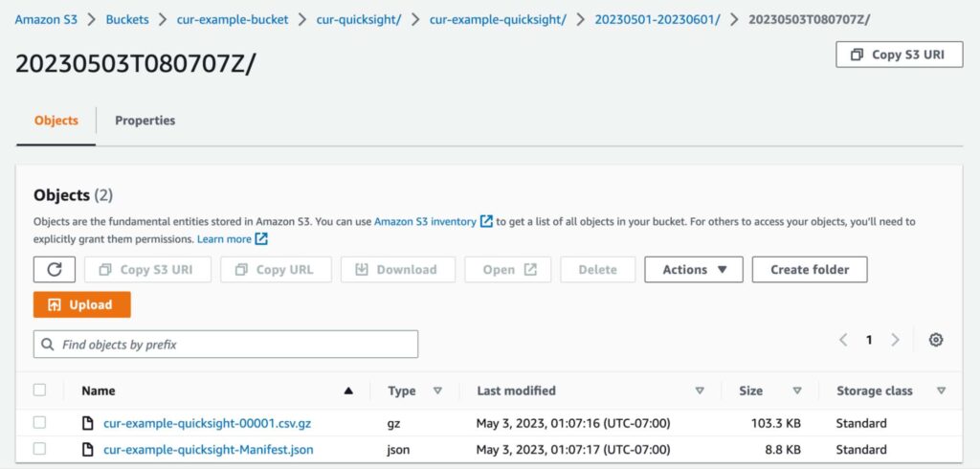980x469 pixels.
Task: Sort by Last modified column arrow
Action: (700, 391)
